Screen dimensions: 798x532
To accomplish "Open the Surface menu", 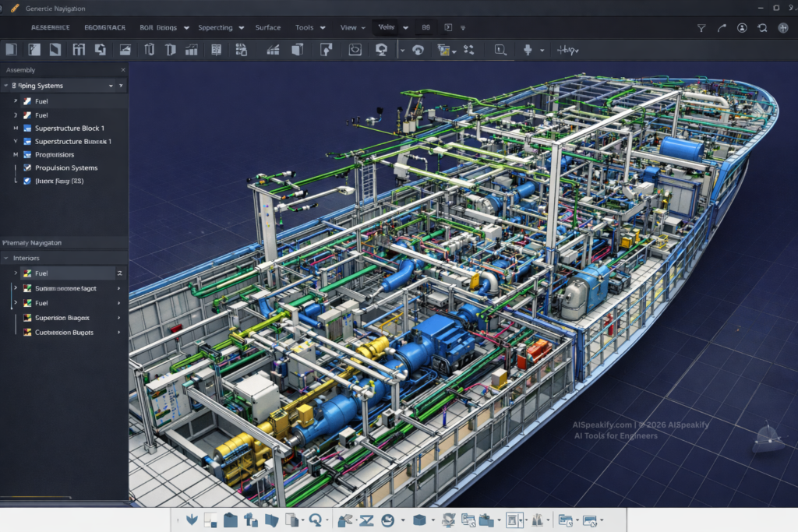I will pos(267,27).
